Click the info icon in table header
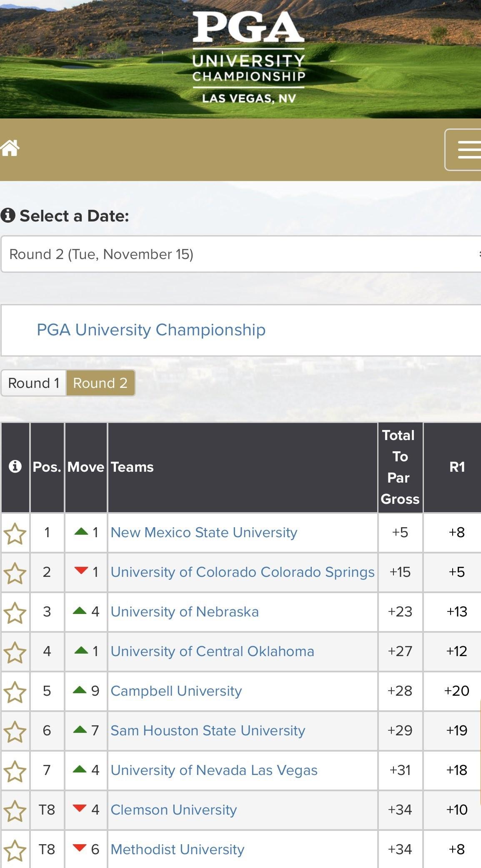Screen dimensions: 481x868 coord(15,466)
